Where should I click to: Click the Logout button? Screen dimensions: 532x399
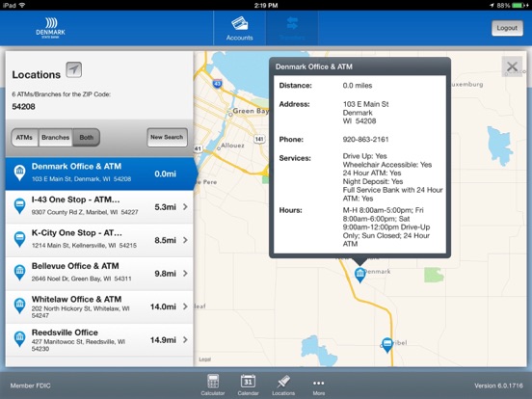tap(507, 28)
